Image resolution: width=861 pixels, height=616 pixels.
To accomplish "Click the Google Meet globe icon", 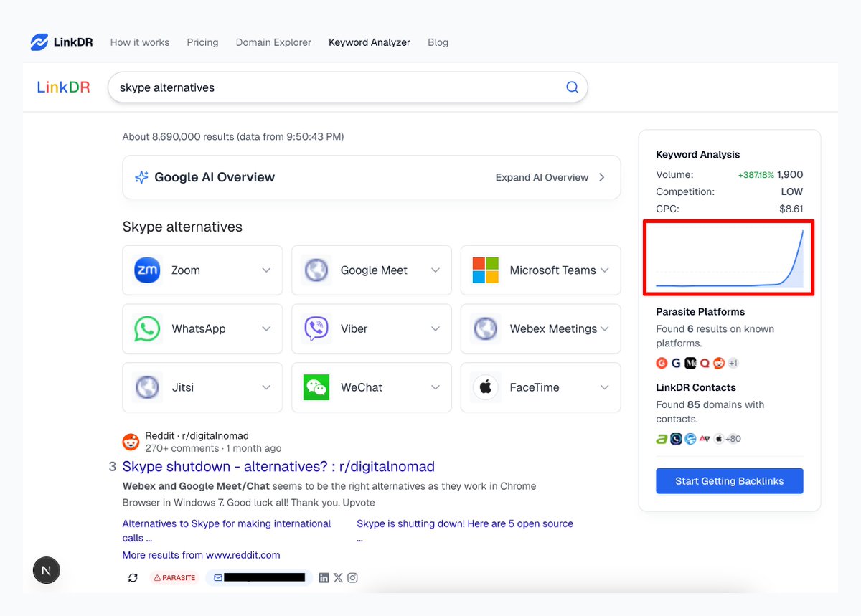I will (316, 270).
